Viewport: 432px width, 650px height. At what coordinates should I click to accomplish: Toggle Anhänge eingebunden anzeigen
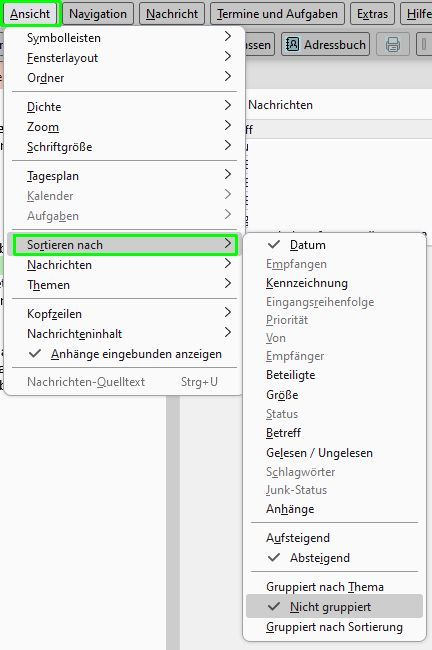coord(124,354)
